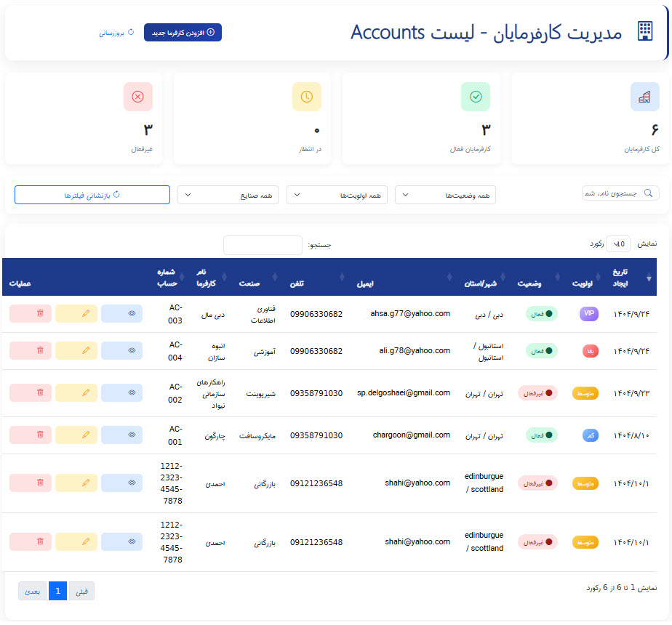
Task: Open the همه صنایع dropdown
Action: coord(228,195)
